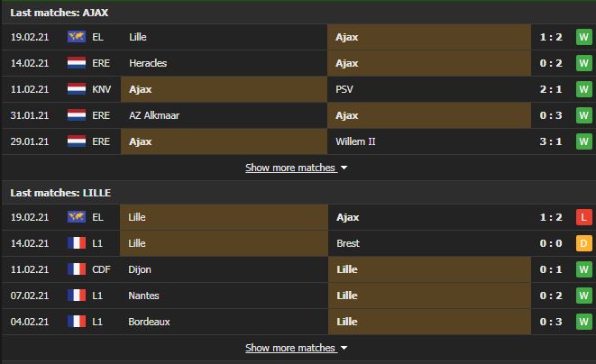This screenshot has width=596, height=364.
Task: Open the Nantes team name
Action: [143, 296]
